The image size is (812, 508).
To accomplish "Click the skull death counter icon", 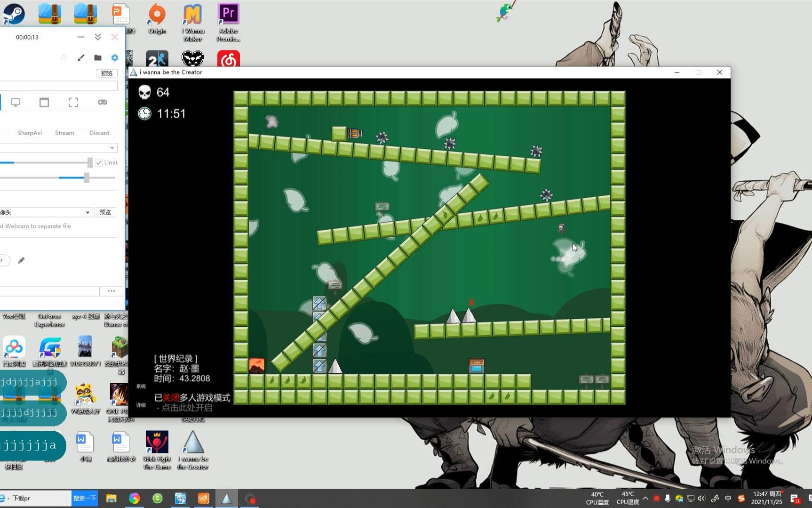I will coord(144,92).
